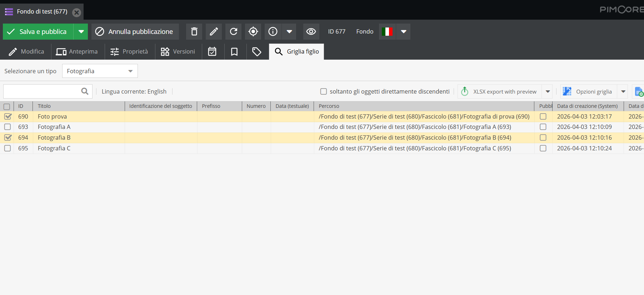The image size is (644, 295).
Task: Switch to the Versioni tab
Action: [178, 52]
